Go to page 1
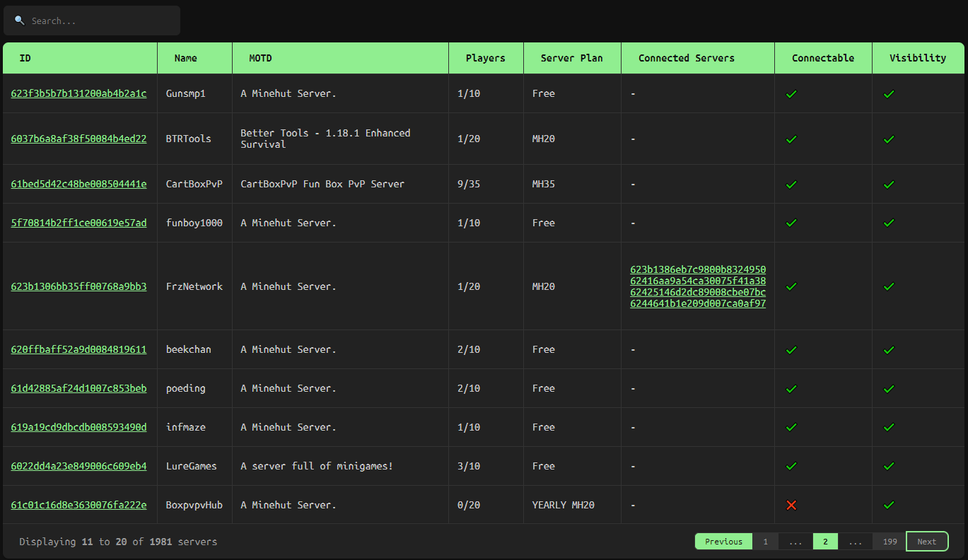The width and height of the screenshot is (968, 560). 765,542
